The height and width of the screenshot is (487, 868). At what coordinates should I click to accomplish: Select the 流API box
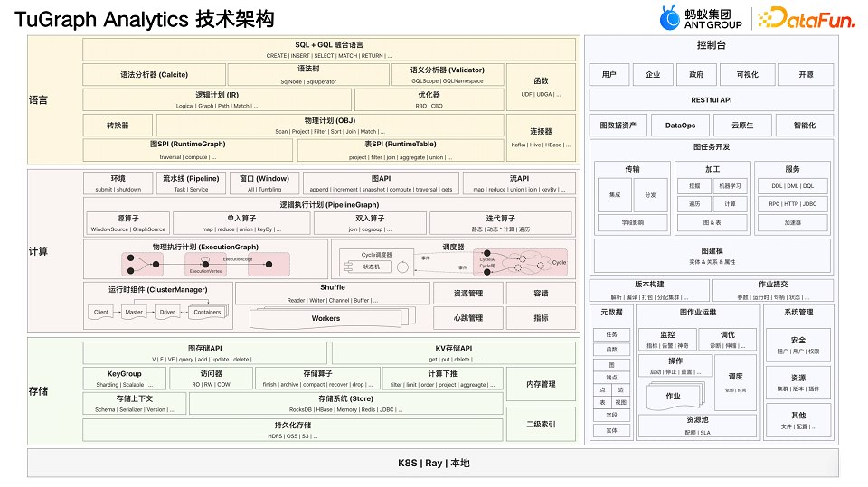click(x=519, y=183)
